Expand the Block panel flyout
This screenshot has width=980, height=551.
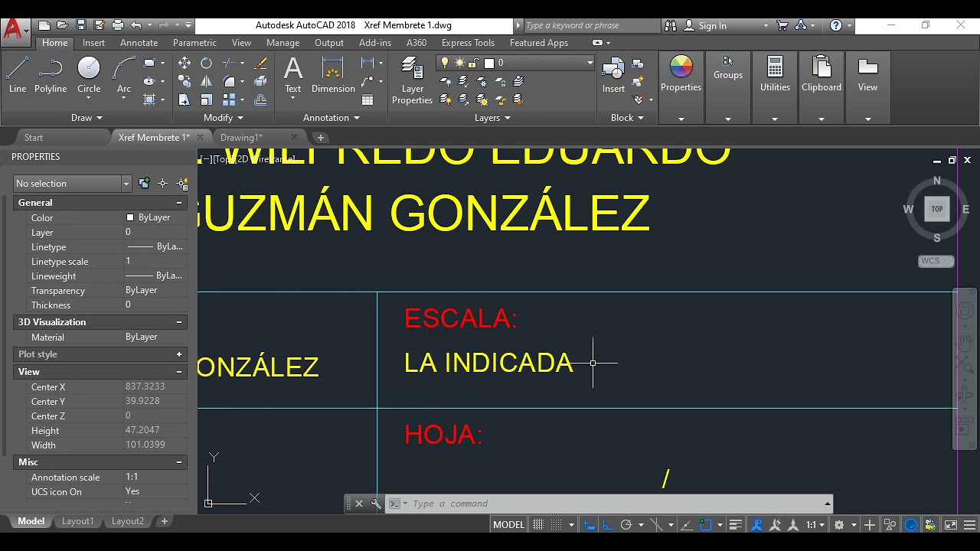click(x=627, y=118)
